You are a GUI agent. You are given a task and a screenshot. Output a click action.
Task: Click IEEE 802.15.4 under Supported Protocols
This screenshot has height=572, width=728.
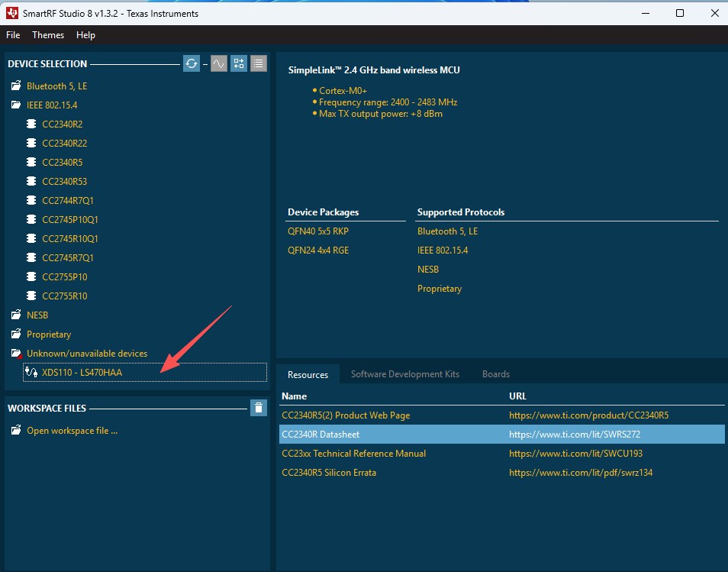(x=443, y=250)
